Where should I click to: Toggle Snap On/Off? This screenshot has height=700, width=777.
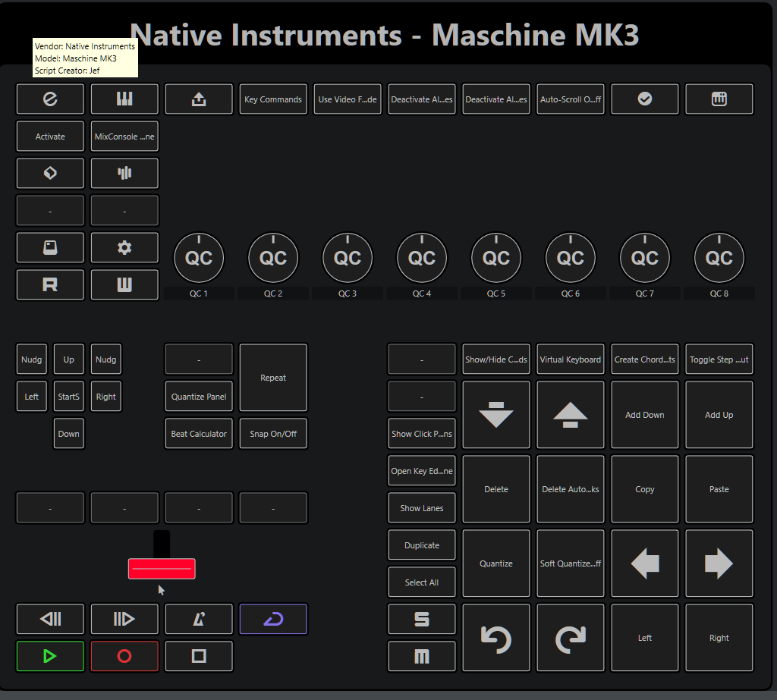click(273, 434)
